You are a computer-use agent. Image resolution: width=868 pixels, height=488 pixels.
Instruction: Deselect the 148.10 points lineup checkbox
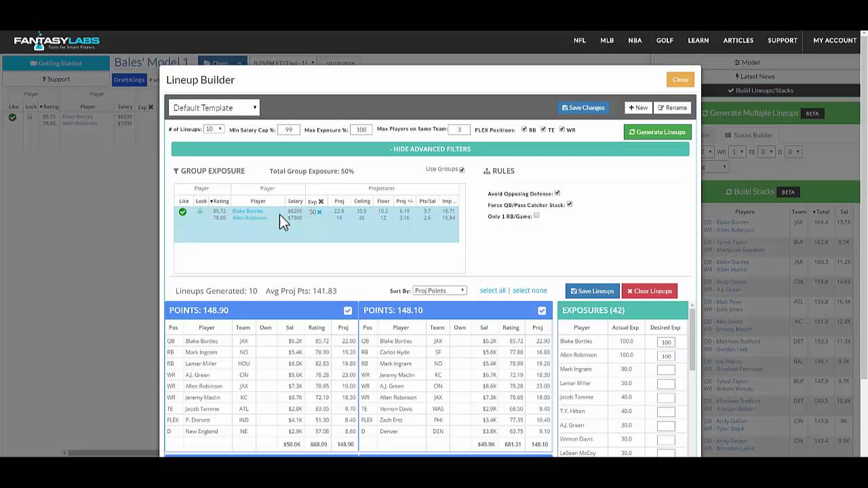coord(542,310)
